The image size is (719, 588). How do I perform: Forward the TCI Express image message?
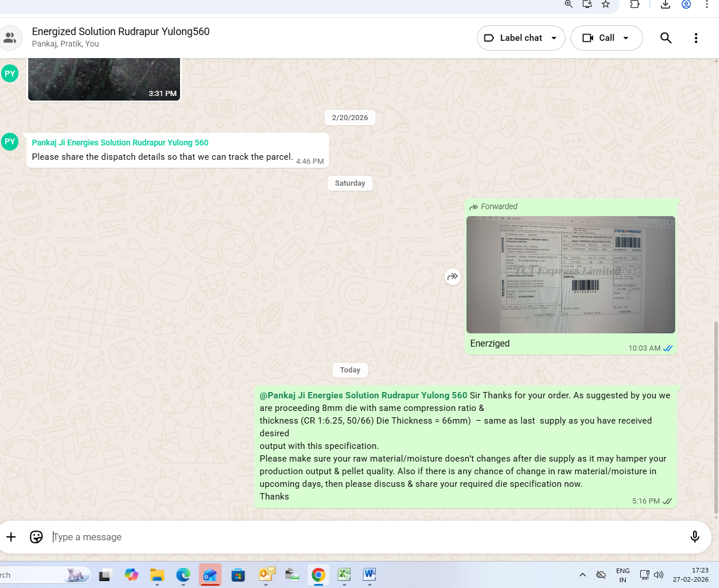[453, 277]
